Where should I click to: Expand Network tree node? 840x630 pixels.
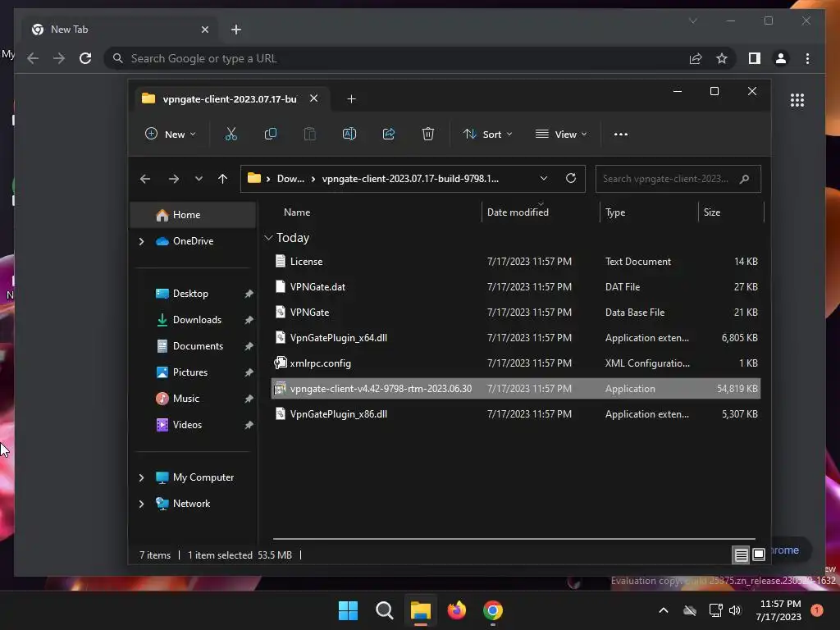(141, 504)
